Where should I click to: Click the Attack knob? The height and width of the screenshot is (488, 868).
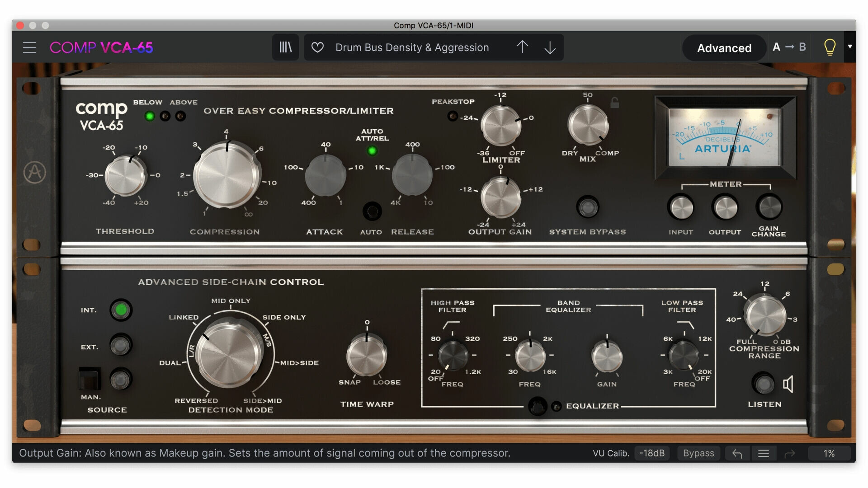325,175
